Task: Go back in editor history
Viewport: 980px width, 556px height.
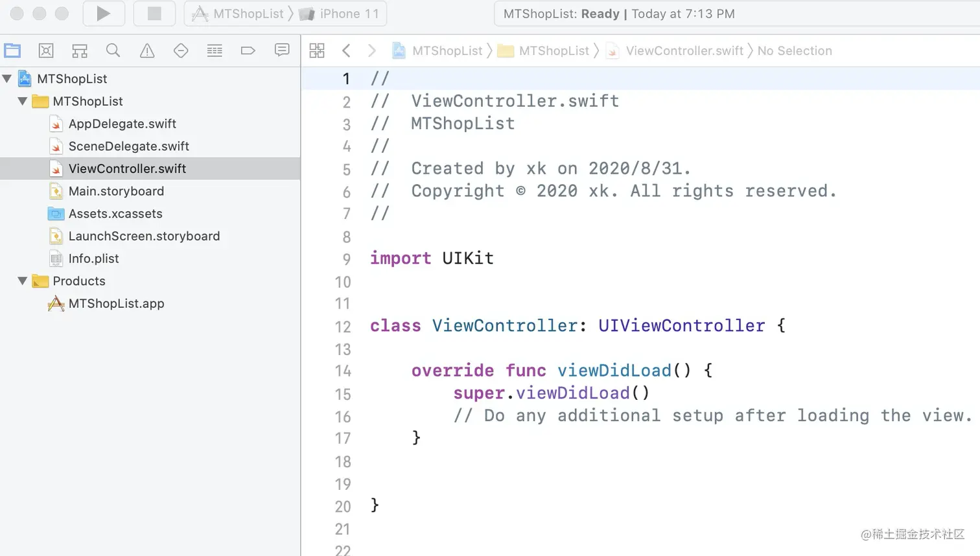Action: (346, 51)
